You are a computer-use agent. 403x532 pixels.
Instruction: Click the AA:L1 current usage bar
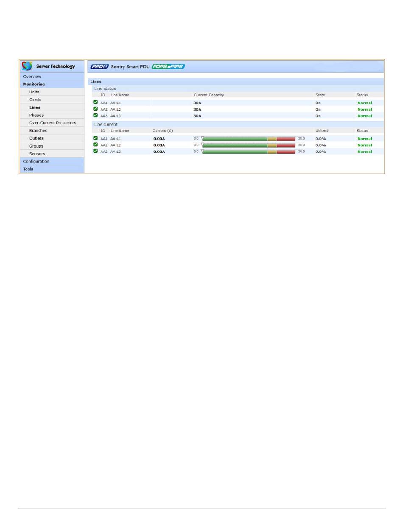click(x=249, y=139)
